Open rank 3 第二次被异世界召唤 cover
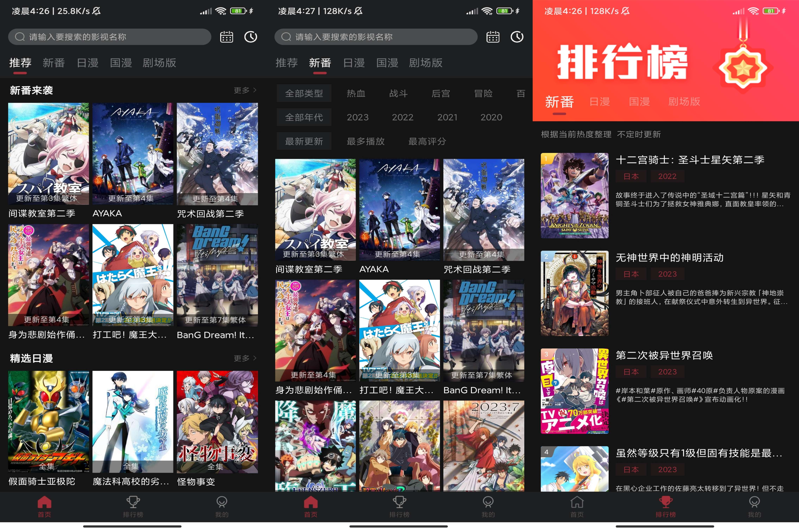Viewport: 799px width, 532px height. (x=575, y=391)
